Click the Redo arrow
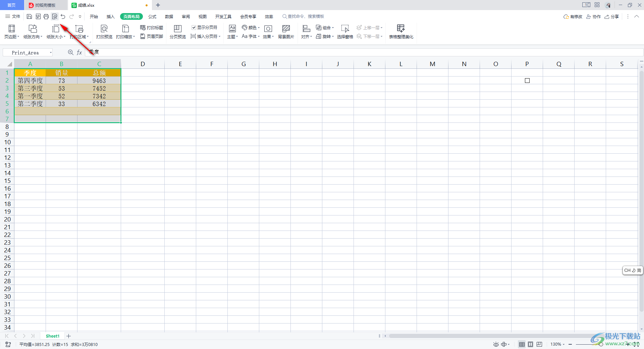Image resolution: width=644 pixels, height=349 pixels. (71, 16)
